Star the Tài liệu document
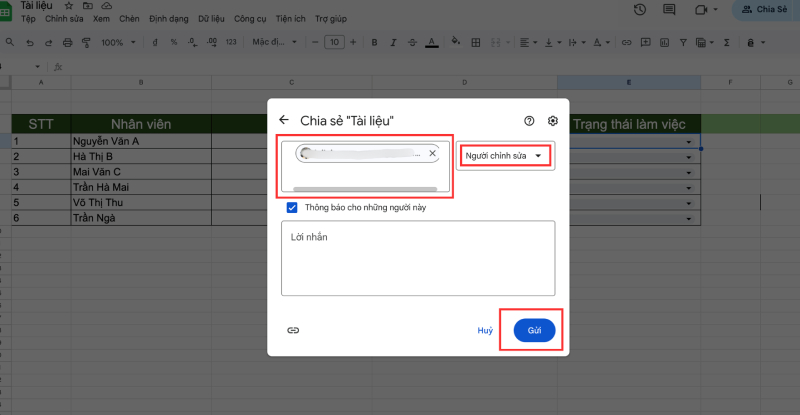800x415 pixels. point(68,6)
